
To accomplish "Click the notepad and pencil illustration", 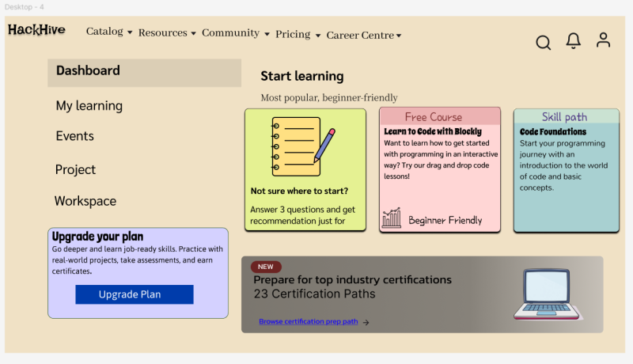I will (x=303, y=146).
